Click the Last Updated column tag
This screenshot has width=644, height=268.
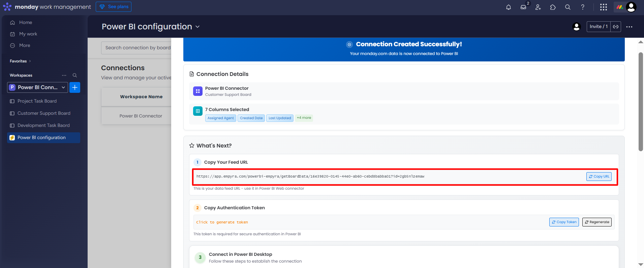pos(280,118)
